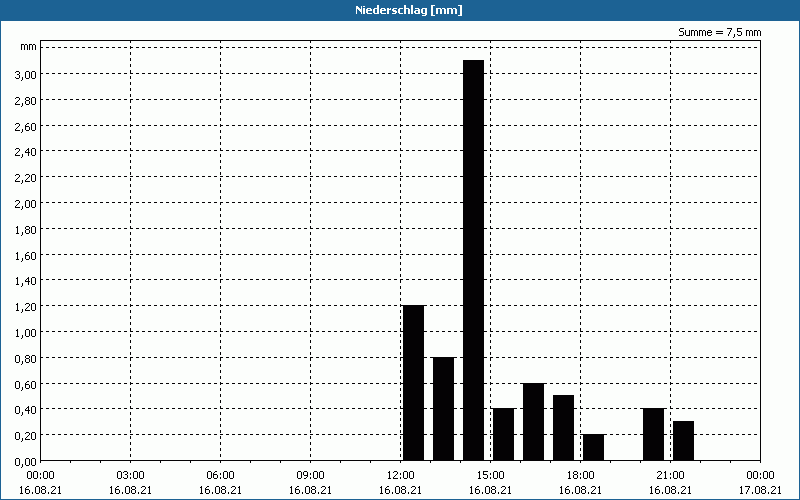Click the 0,60 y-axis value
Image resolution: width=800 pixels, height=500 pixels.
click(x=26, y=385)
